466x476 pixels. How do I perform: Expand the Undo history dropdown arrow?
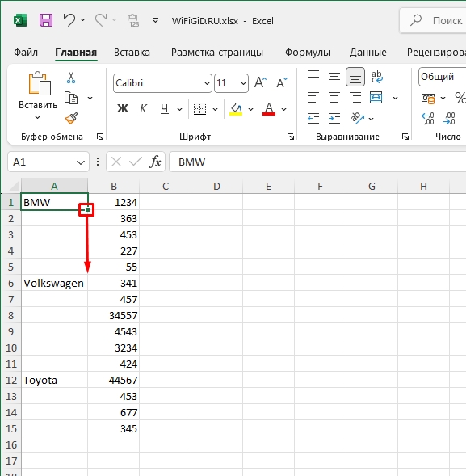click(x=82, y=20)
